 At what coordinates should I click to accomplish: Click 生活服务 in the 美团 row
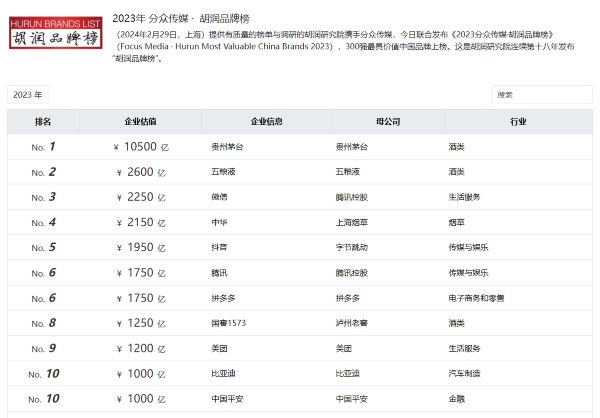464,348
